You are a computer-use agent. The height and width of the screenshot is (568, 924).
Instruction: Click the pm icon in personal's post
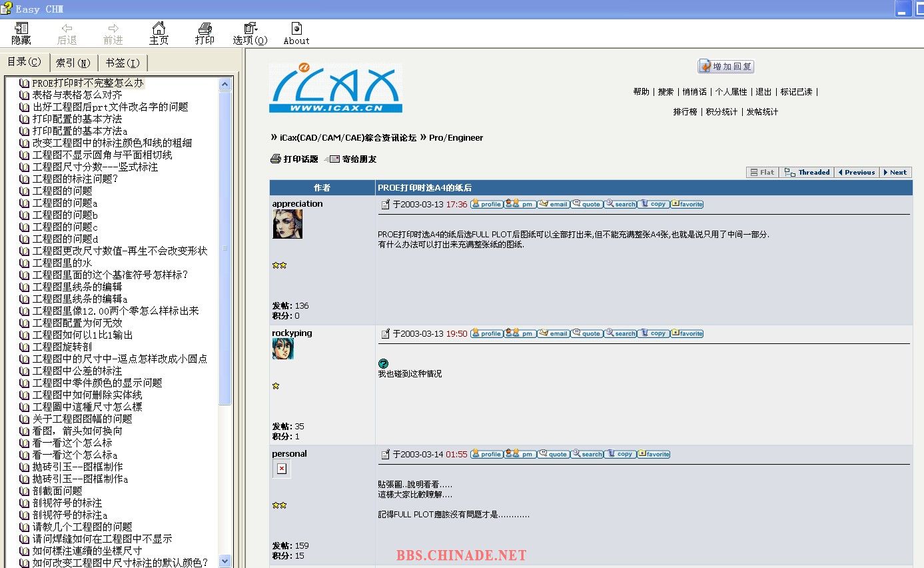coord(520,454)
